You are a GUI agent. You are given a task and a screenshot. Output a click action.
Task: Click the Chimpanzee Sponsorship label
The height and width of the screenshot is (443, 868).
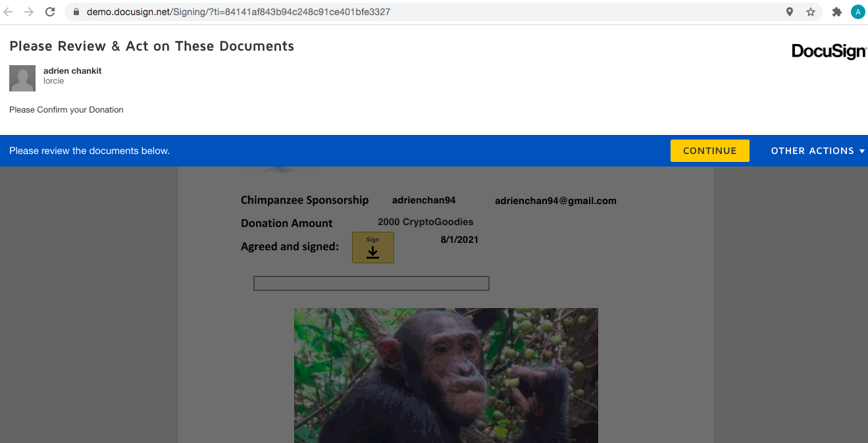pos(305,200)
